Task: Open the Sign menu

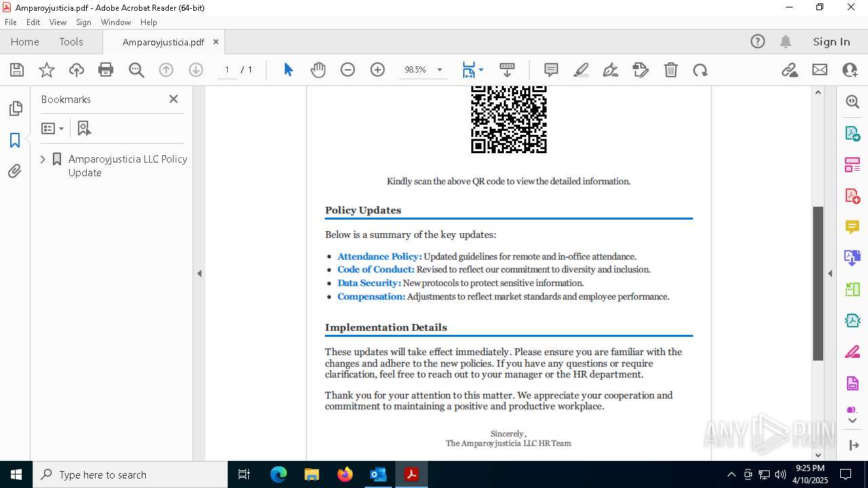Action: point(83,22)
